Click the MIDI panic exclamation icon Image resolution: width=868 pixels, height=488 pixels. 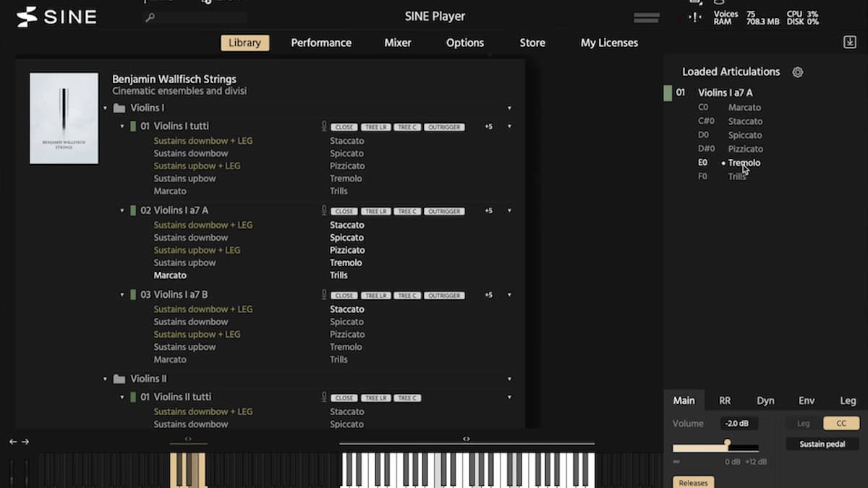click(x=695, y=17)
